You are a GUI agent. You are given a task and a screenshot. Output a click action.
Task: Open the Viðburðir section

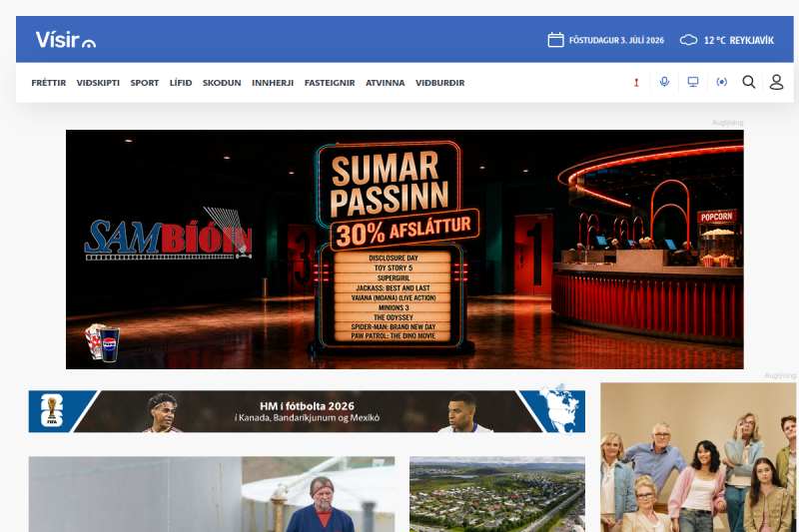(439, 83)
